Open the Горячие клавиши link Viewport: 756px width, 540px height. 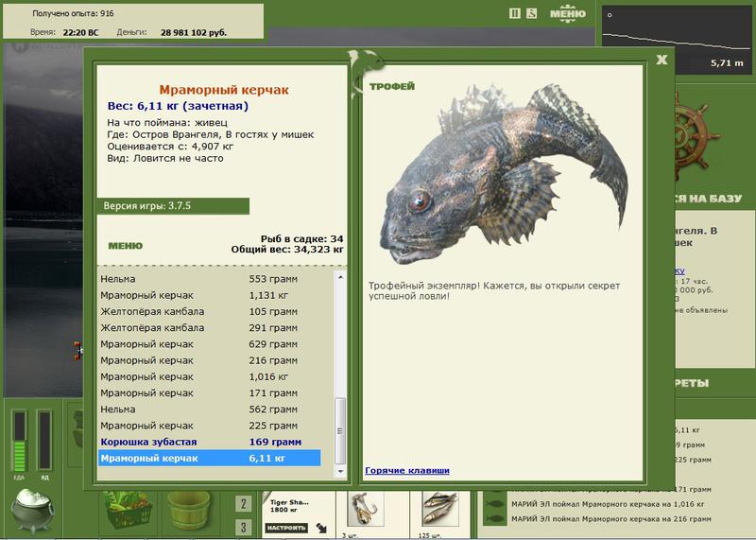407,471
